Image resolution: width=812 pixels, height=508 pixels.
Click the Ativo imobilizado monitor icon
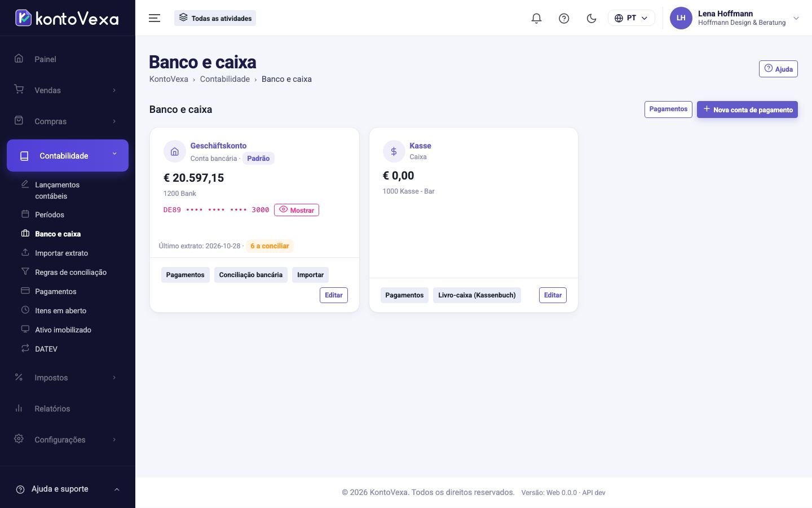pos(25,329)
